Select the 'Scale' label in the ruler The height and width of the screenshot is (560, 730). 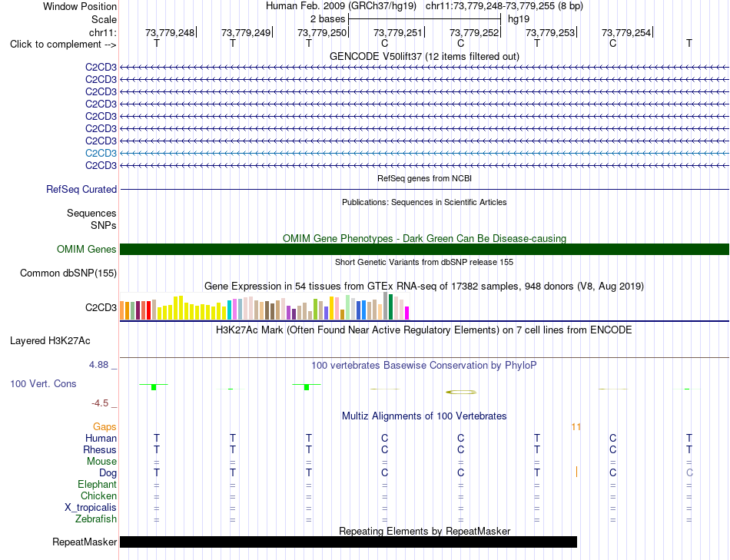tap(104, 19)
